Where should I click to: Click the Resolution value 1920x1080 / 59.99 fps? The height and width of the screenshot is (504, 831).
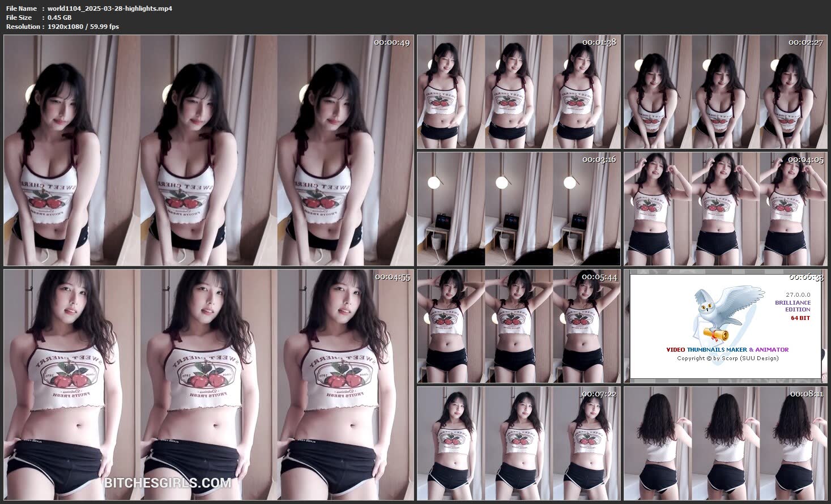(x=83, y=27)
